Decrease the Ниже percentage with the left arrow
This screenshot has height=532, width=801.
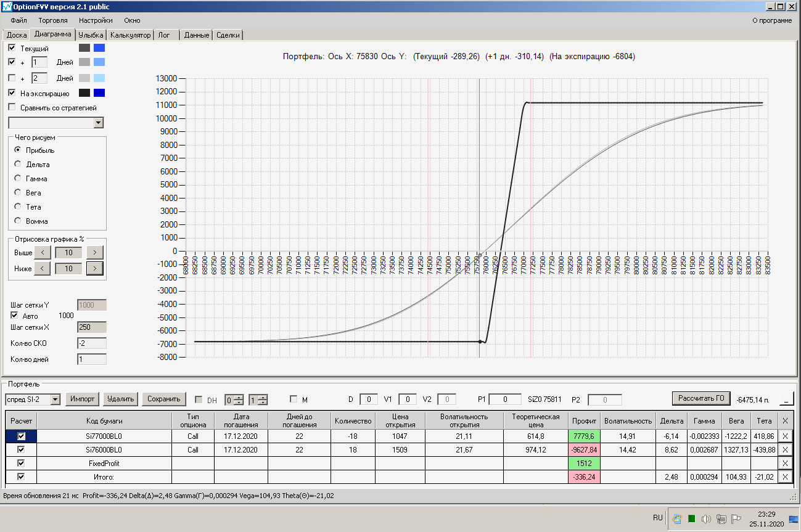[42, 268]
